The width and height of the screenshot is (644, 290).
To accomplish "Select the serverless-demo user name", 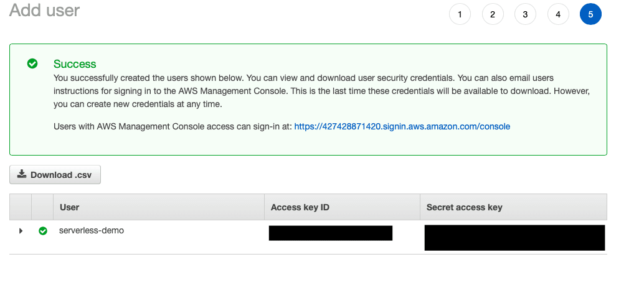I will point(91,230).
